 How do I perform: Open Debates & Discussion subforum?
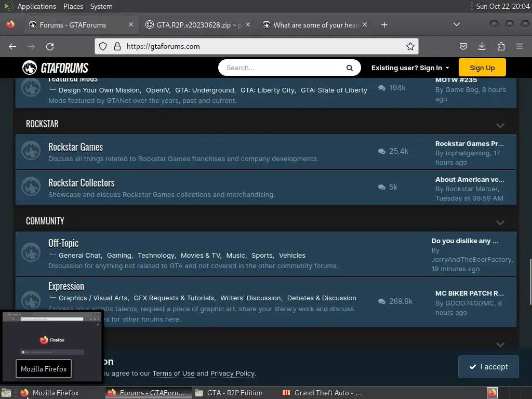322,298
